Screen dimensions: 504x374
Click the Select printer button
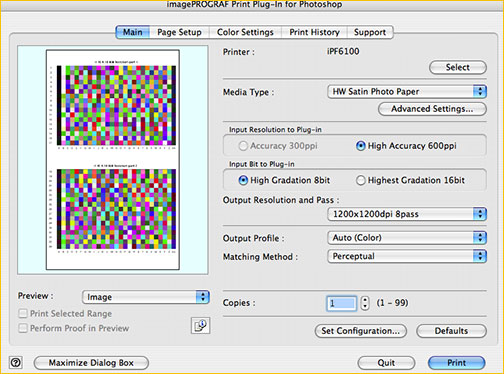pyautogui.click(x=458, y=67)
